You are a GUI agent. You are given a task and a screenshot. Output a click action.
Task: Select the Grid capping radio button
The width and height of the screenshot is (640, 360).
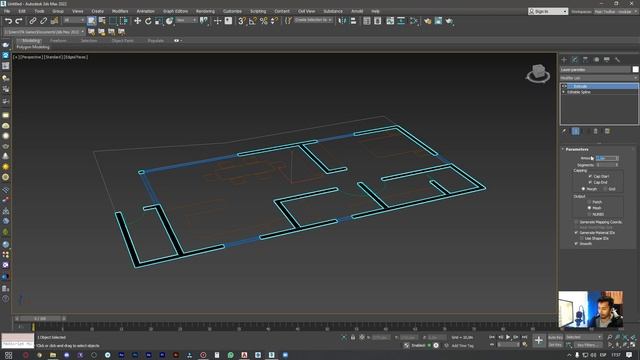point(605,189)
